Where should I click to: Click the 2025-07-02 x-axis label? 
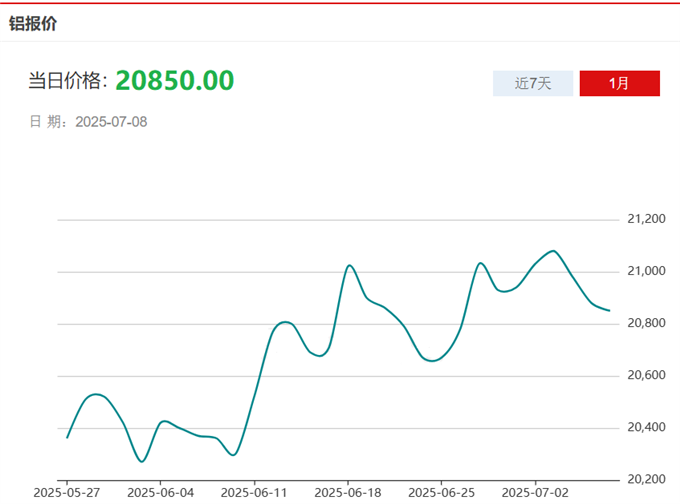click(534, 492)
